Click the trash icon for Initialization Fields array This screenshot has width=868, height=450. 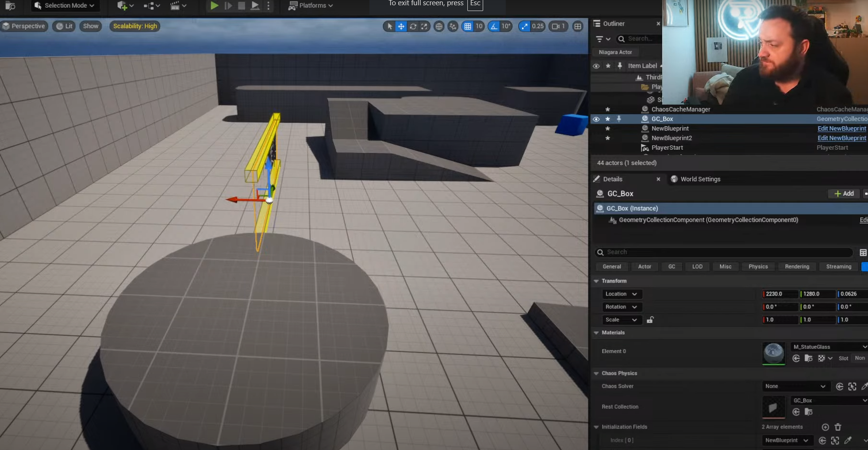838,427
